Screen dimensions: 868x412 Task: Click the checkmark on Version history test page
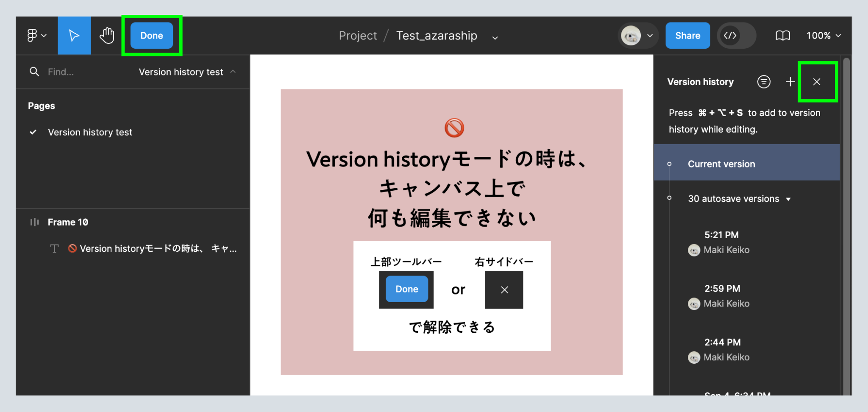(x=33, y=132)
